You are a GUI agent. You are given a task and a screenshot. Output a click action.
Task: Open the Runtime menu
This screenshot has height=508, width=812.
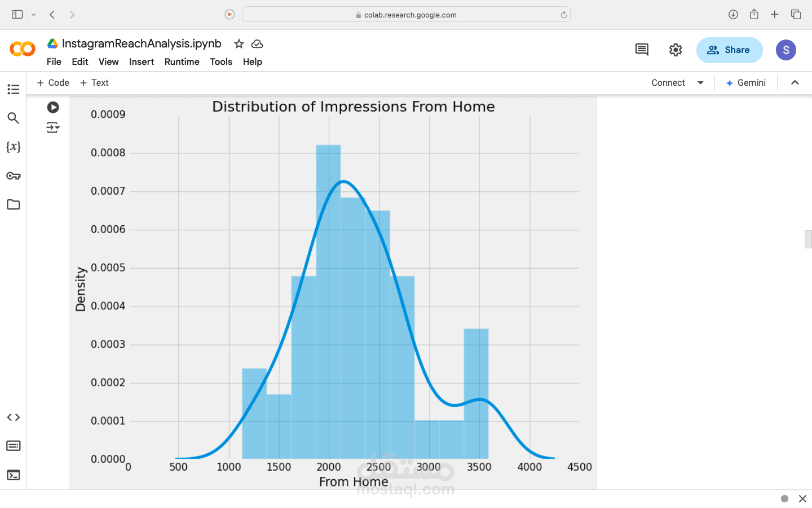pyautogui.click(x=182, y=62)
